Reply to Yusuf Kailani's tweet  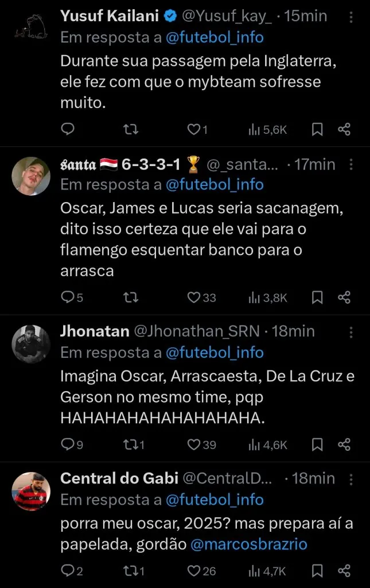tap(68, 130)
